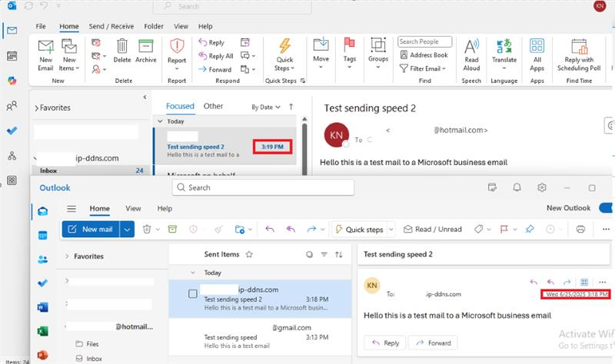
Task: Select the Files folder under hotmail account
Action: pos(87,344)
